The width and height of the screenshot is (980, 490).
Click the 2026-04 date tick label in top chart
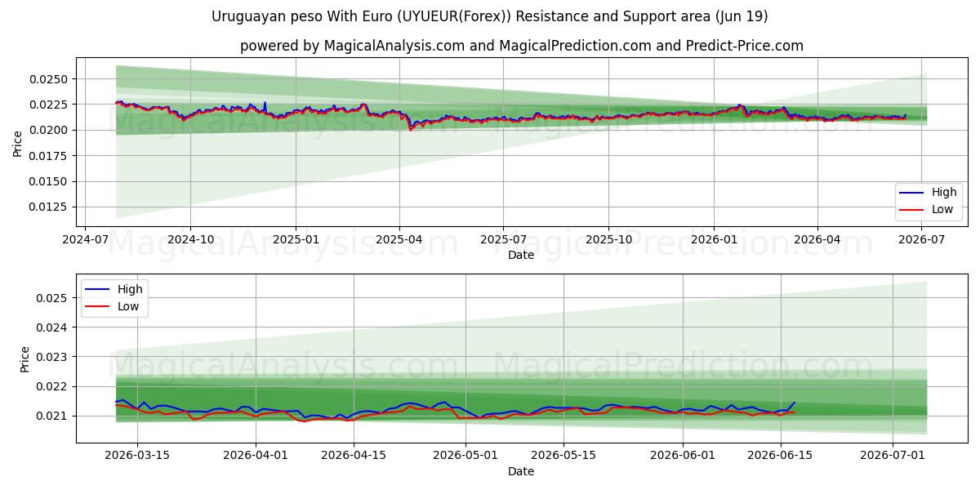click(817, 240)
